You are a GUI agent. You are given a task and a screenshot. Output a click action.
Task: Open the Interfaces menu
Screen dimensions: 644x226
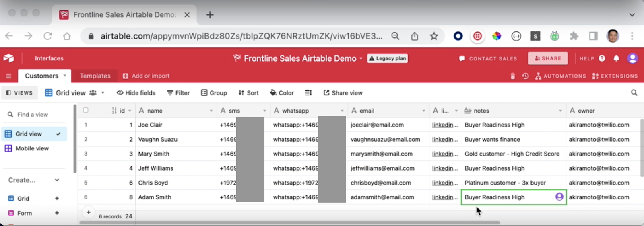coord(49,58)
